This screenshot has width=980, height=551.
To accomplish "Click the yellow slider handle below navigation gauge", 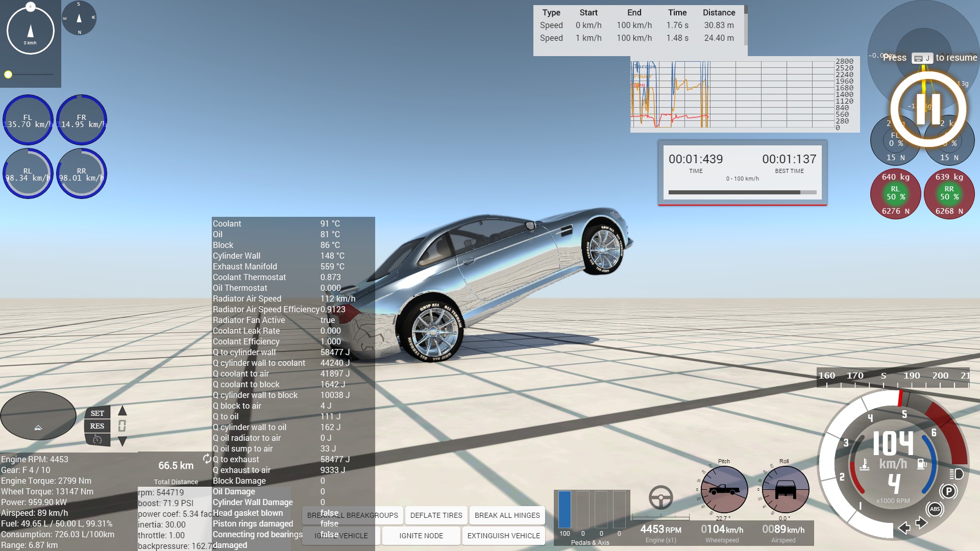I will tap(8, 74).
